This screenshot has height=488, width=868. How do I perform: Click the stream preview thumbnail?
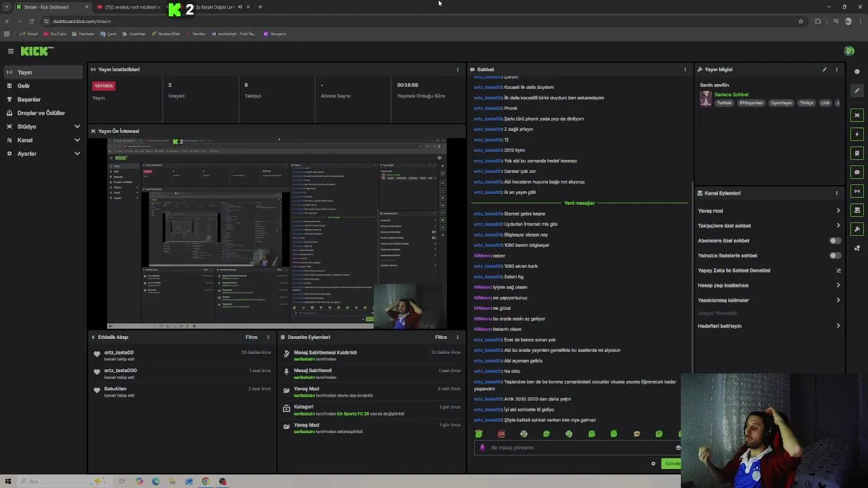pos(277,233)
